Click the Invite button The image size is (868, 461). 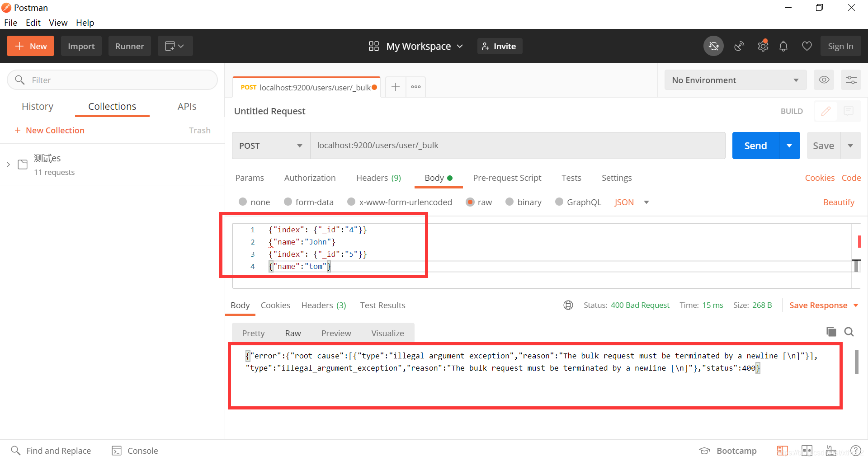click(x=500, y=46)
